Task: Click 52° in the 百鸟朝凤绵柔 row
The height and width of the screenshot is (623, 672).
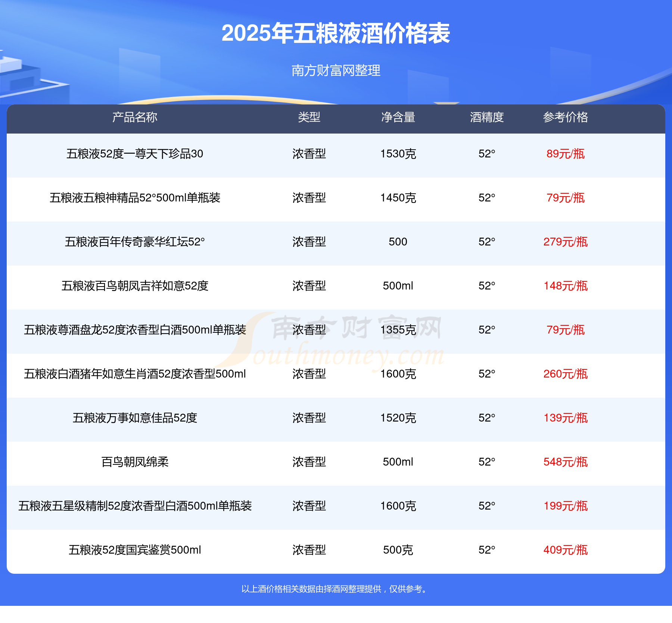Action: 487,462
